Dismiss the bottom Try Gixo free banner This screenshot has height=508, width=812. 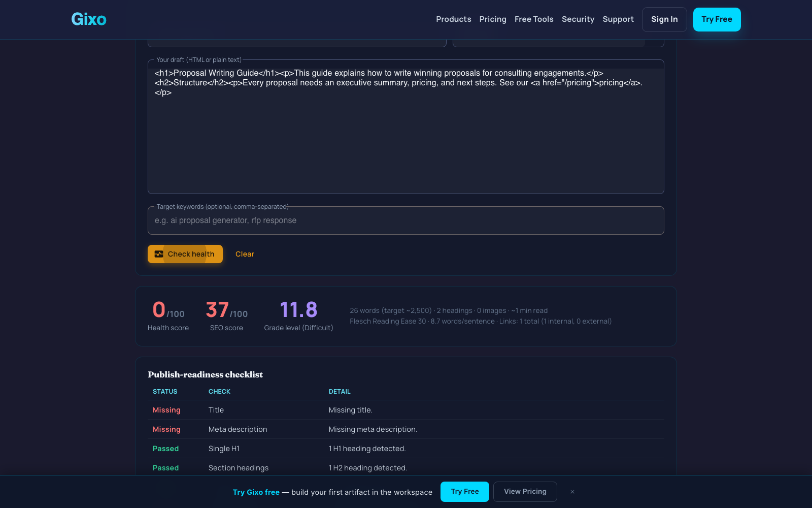point(572,492)
